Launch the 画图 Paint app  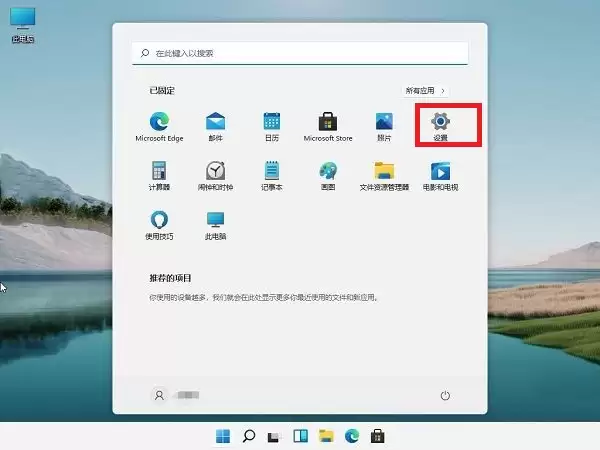[328, 176]
